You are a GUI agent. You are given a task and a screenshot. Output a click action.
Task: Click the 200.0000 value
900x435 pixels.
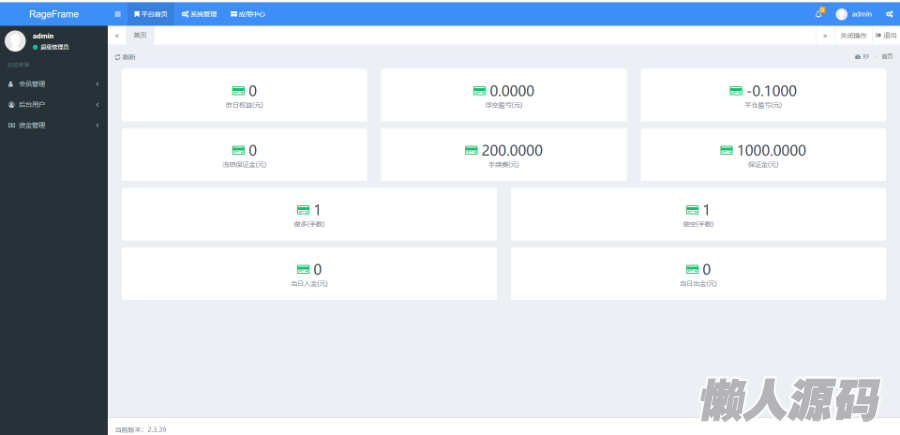512,150
